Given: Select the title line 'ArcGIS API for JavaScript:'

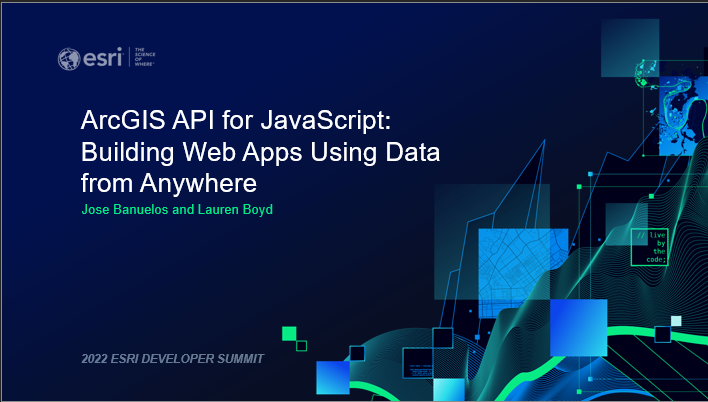Looking at the screenshot, I should click(x=236, y=121).
